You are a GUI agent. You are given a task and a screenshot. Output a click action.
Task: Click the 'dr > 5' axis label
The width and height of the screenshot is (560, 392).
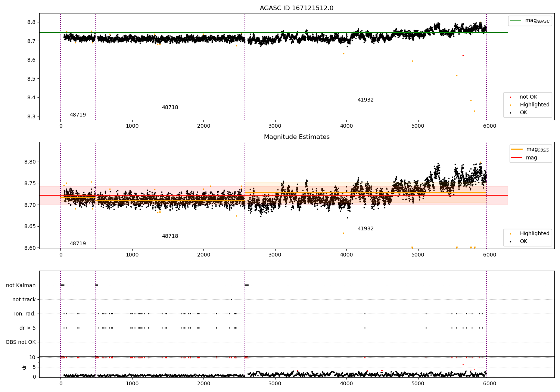(27, 328)
